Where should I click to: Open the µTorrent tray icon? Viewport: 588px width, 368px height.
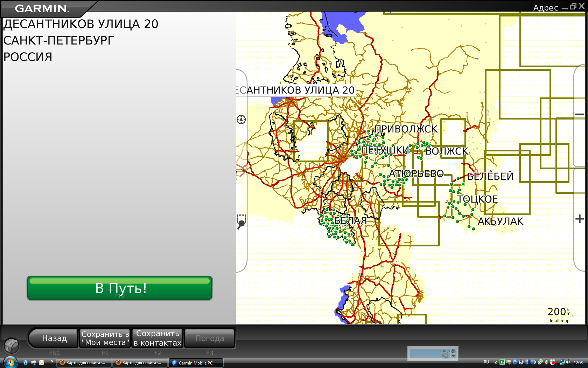click(x=502, y=362)
